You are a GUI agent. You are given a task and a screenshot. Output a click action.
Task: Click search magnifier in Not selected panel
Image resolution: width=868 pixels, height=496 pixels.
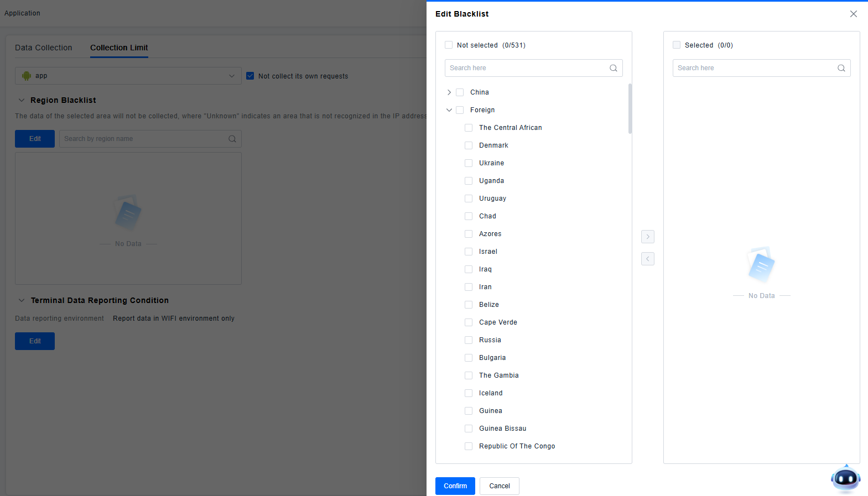(x=613, y=68)
